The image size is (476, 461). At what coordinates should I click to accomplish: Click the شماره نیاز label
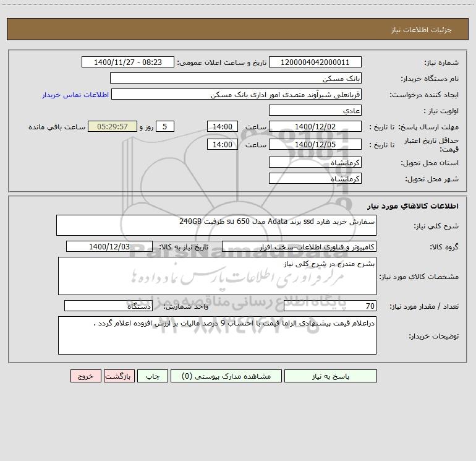pos(441,63)
